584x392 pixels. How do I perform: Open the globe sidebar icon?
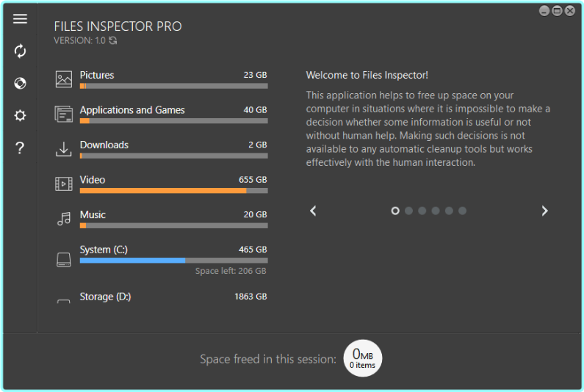point(20,83)
